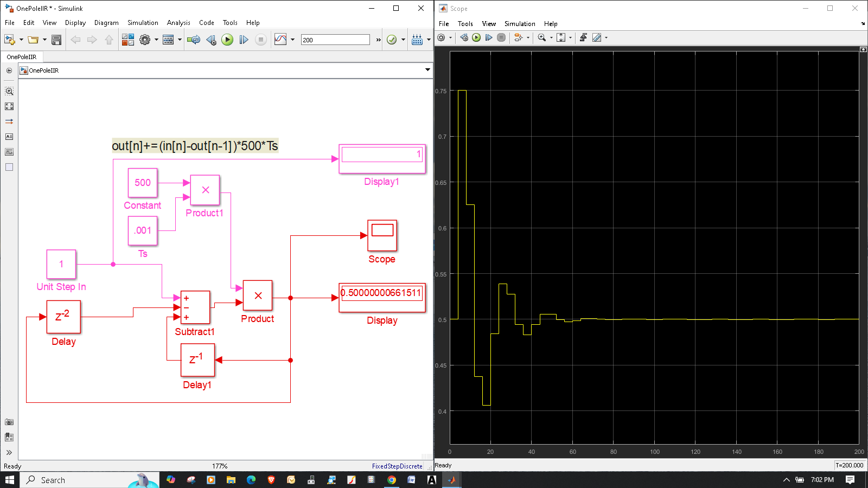Open the Scope window Simulation menu
868x488 pixels.
point(520,24)
